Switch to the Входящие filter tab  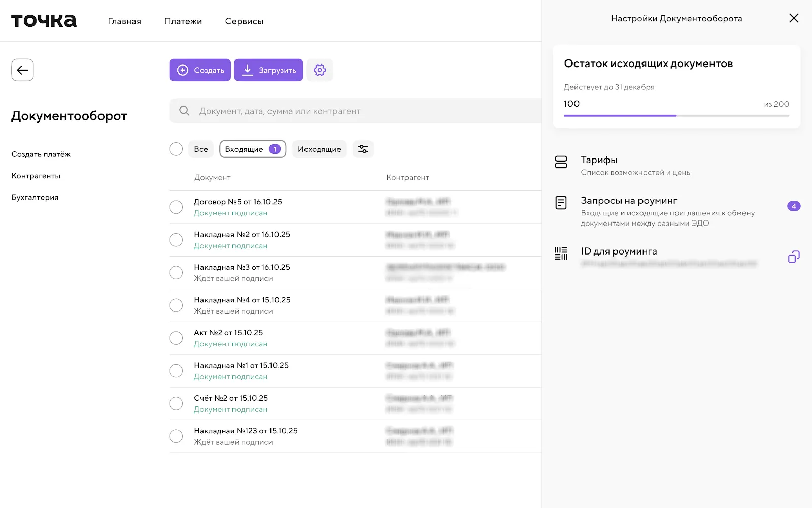coord(252,149)
